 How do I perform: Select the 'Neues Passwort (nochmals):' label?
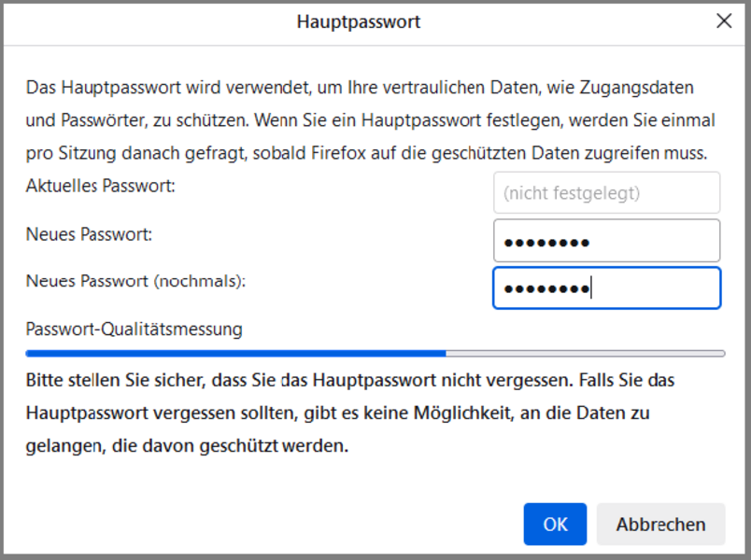point(135,281)
